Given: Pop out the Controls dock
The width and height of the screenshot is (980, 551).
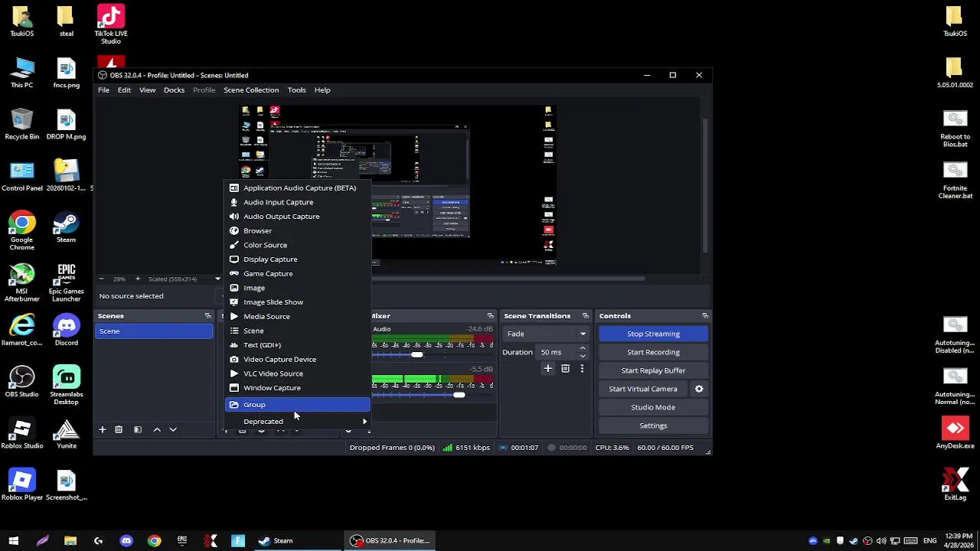Looking at the screenshot, I should [x=705, y=316].
